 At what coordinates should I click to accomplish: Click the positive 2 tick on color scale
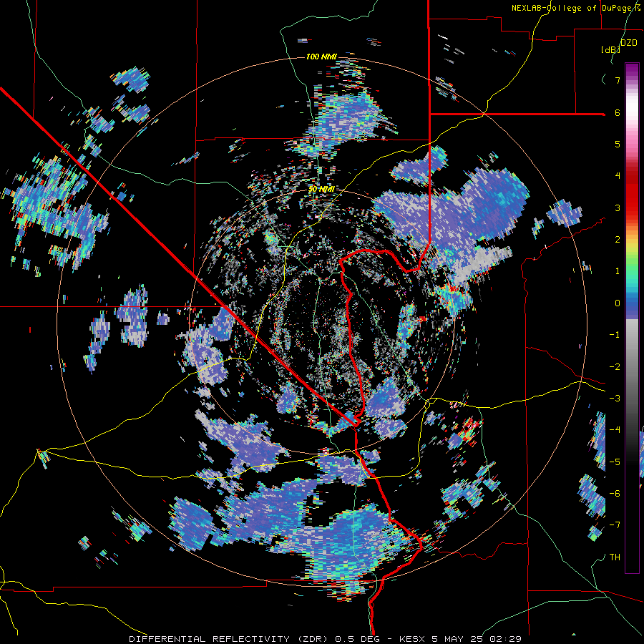[x=618, y=240]
